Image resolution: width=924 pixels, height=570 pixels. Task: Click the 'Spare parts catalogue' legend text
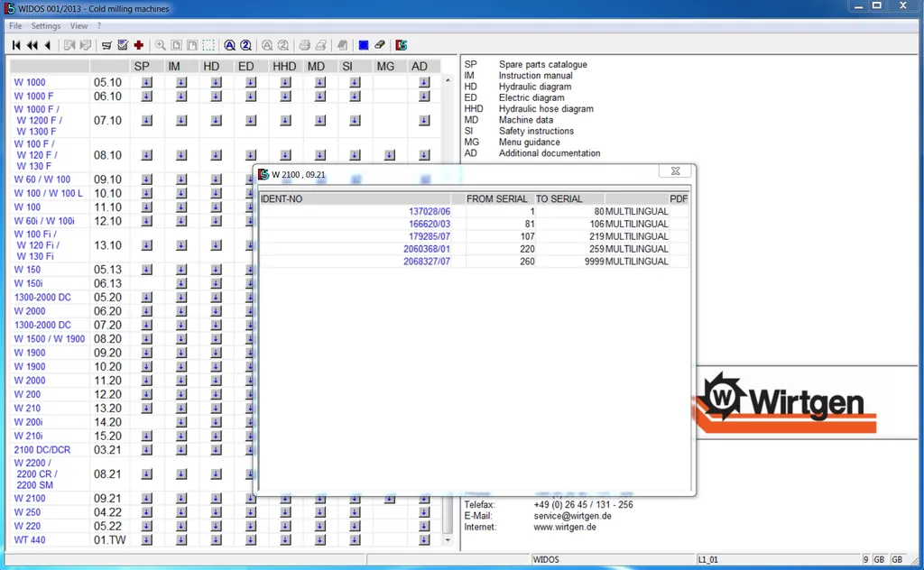(542, 64)
